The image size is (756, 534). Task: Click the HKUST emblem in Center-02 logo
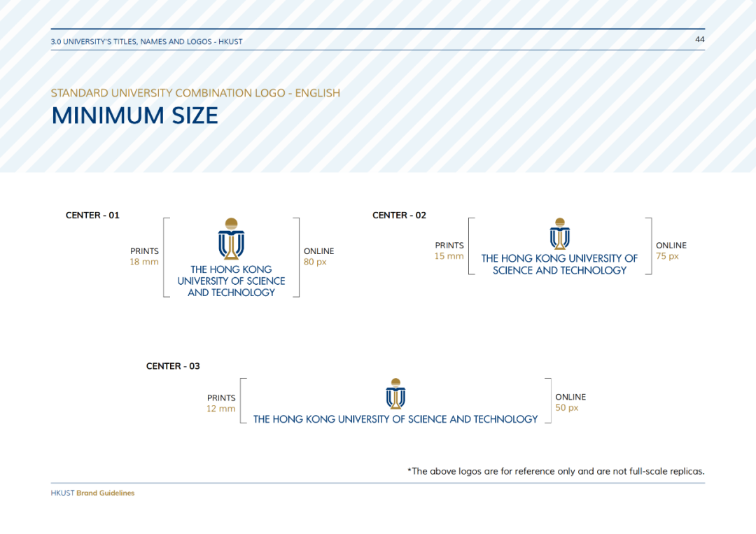(560, 234)
